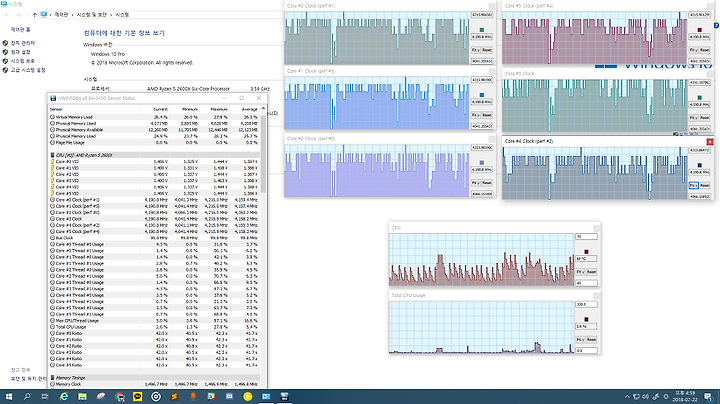720x404 pixels.
Task: Edit minimum value field of Core #4 Clock graph
Action: [x=699, y=196]
